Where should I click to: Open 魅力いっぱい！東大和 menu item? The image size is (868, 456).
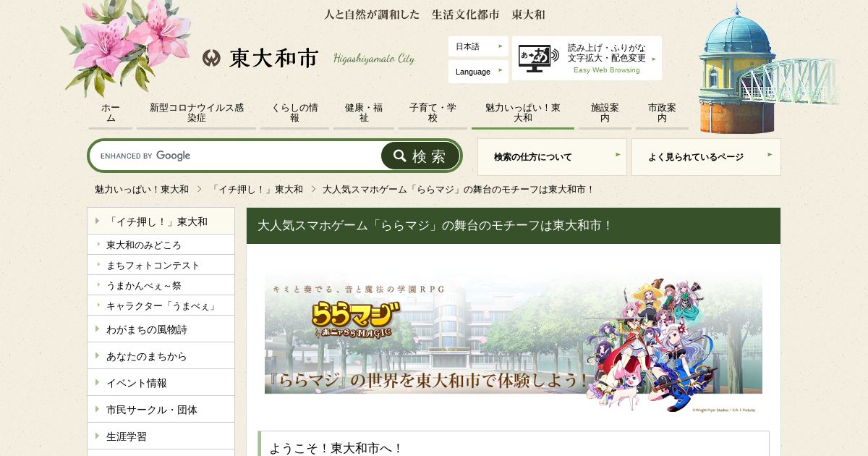[x=523, y=113]
